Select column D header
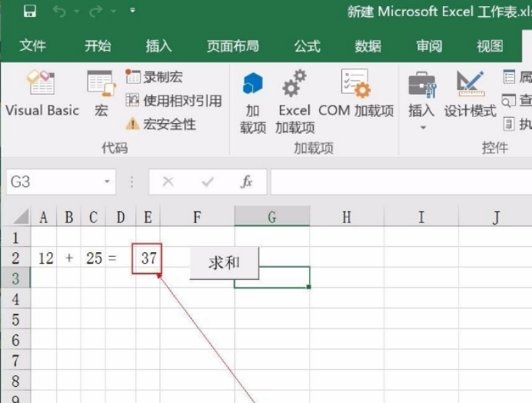Screen dimensions: 532x403 pos(121,217)
